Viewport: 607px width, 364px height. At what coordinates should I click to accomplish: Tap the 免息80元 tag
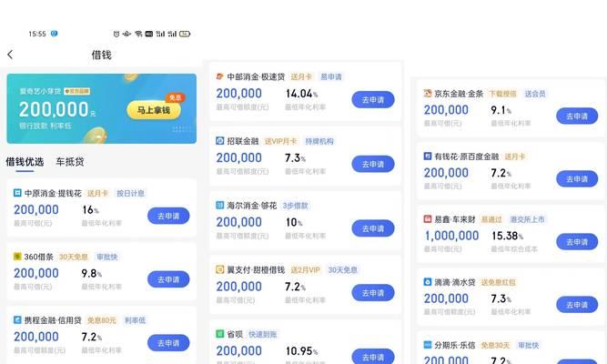tap(101, 320)
